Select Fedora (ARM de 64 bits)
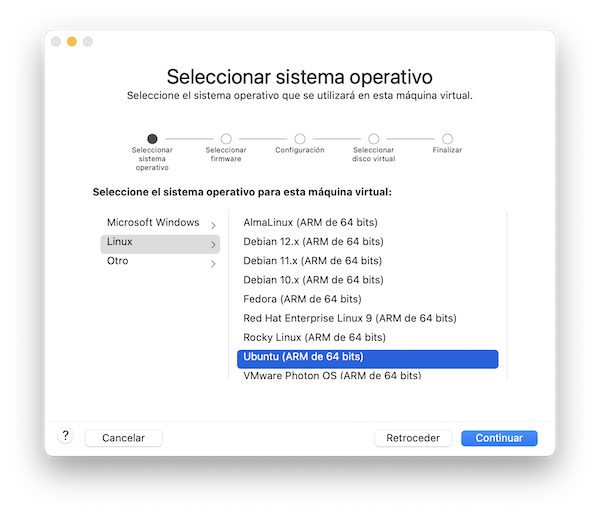Viewport: 600px width, 515px height. click(302, 299)
